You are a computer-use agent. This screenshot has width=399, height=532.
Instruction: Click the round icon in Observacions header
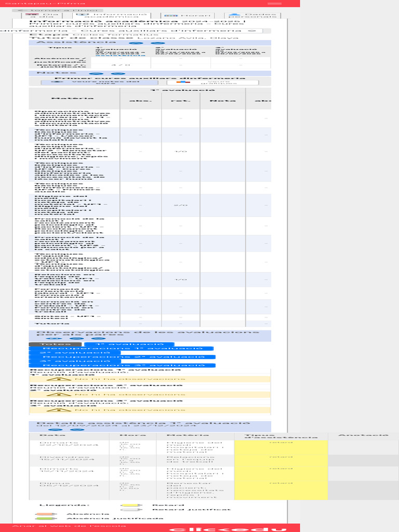(54, 339)
